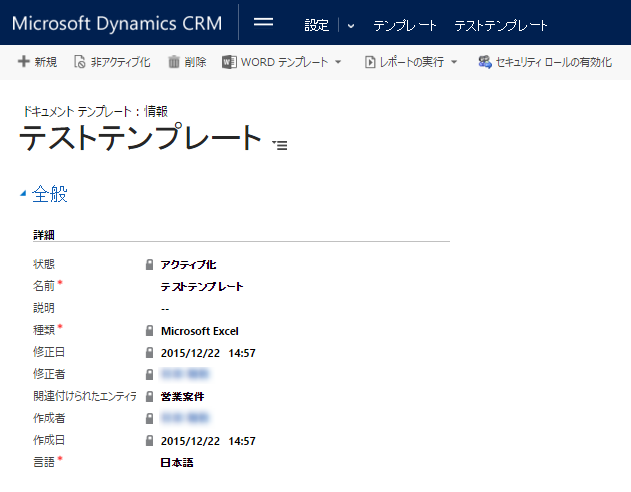Click the 関連付けられたエンティティ field label

coord(85,396)
